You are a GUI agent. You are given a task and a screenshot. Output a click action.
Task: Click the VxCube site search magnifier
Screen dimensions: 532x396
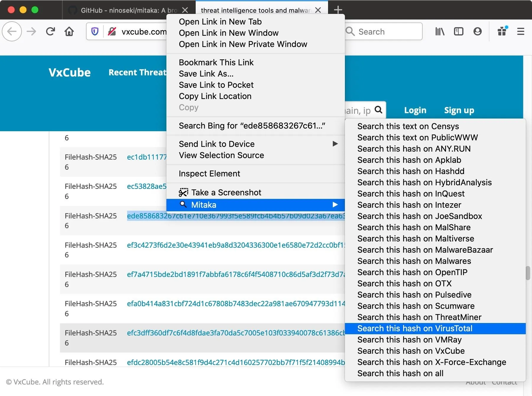pyautogui.click(x=379, y=110)
